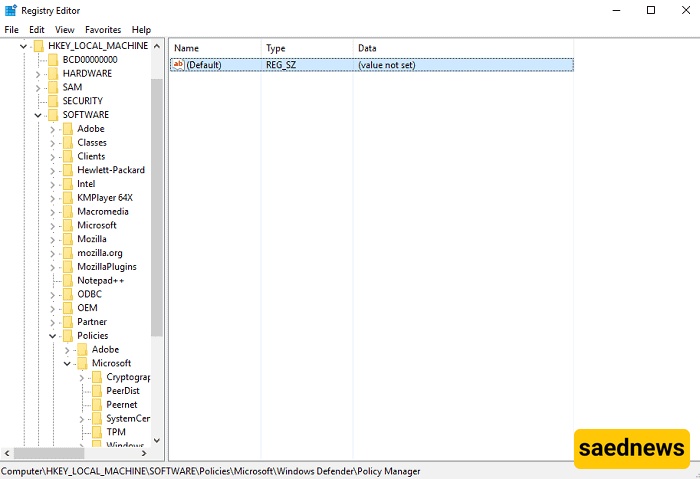Expand the Cryptography key under Policies

82,378
